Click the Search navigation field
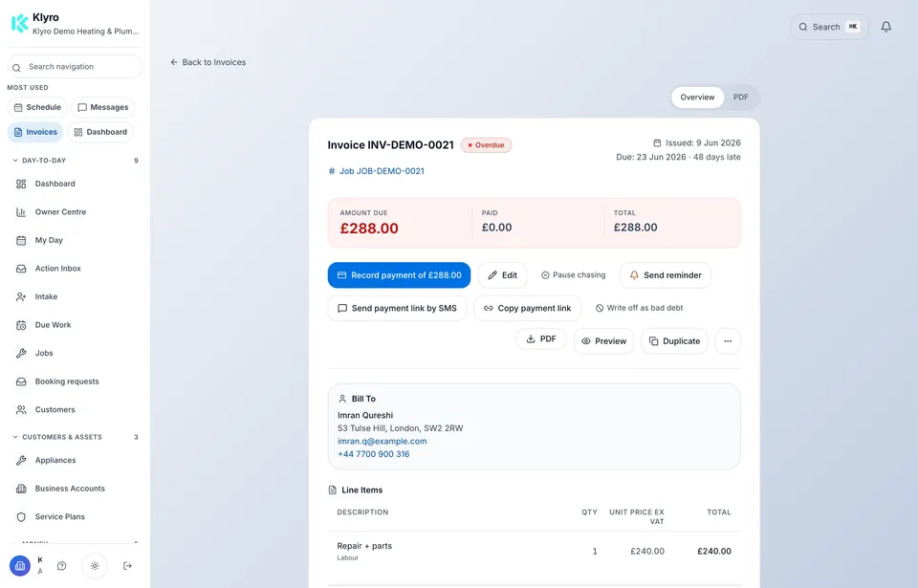Image resolution: width=918 pixels, height=588 pixels. [75, 67]
